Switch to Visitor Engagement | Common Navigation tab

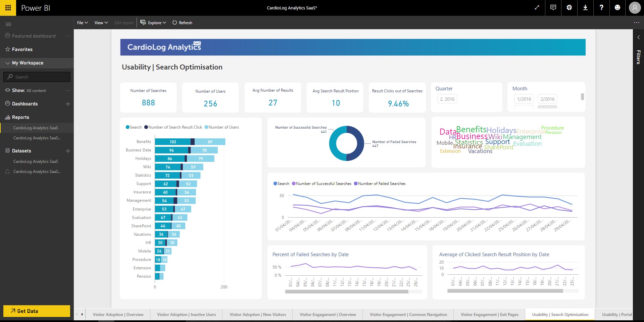[x=408, y=315]
